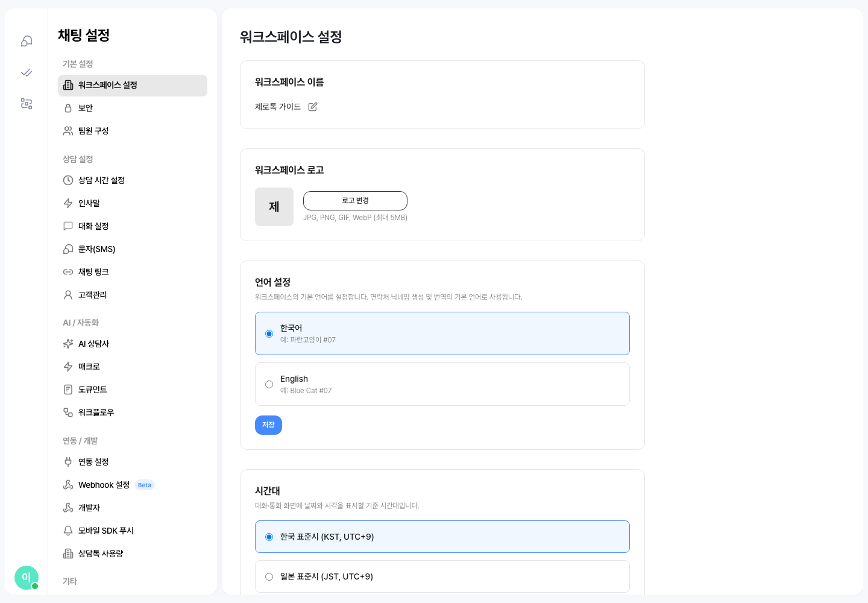Click the sparkle icon next to AI 상담사
868x603 pixels.
68,344
